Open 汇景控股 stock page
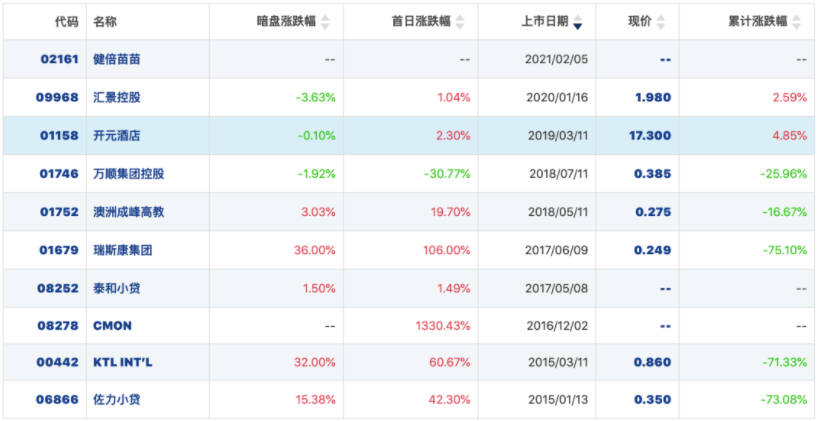 [x=117, y=97]
